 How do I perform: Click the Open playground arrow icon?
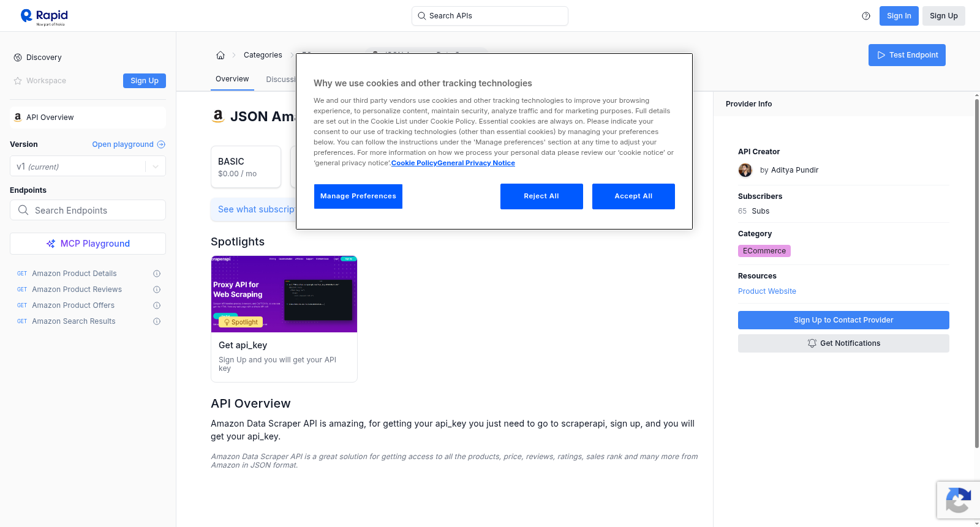[x=161, y=144]
